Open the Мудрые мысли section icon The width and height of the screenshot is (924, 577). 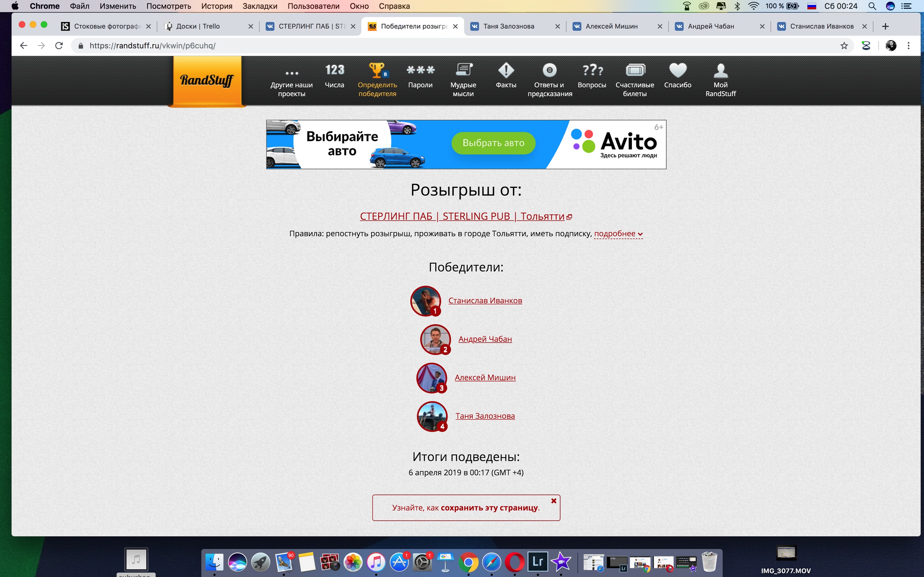click(x=463, y=70)
